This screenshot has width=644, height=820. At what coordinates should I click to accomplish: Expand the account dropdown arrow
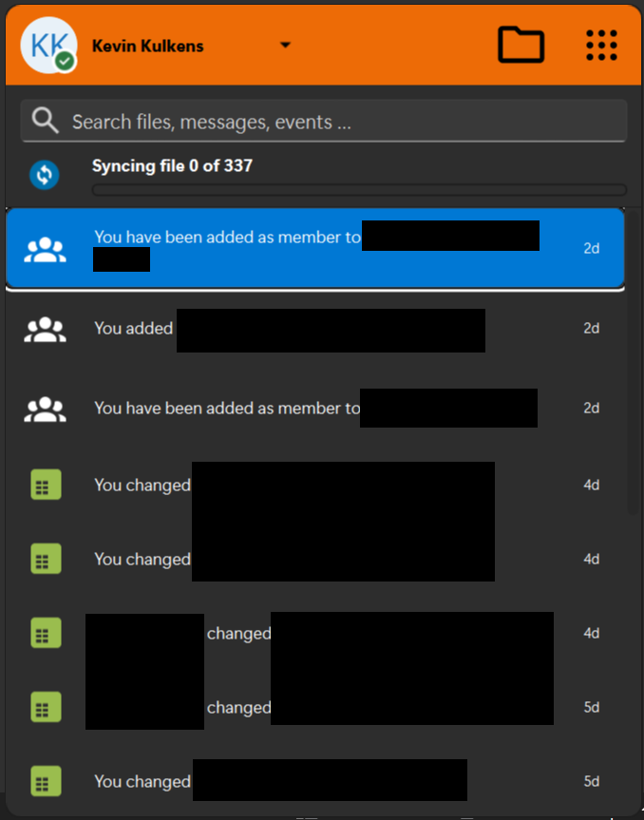click(285, 46)
